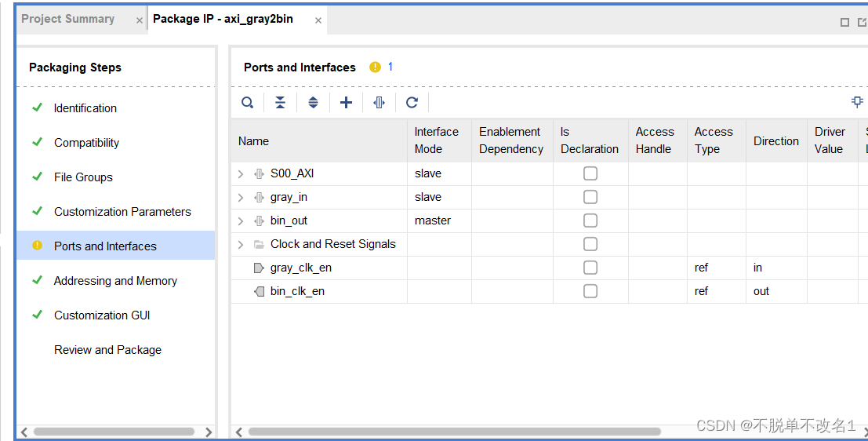
Task: Click the Clock and Reset Signals folder icon
Action: pyautogui.click(x=259, y=244)
